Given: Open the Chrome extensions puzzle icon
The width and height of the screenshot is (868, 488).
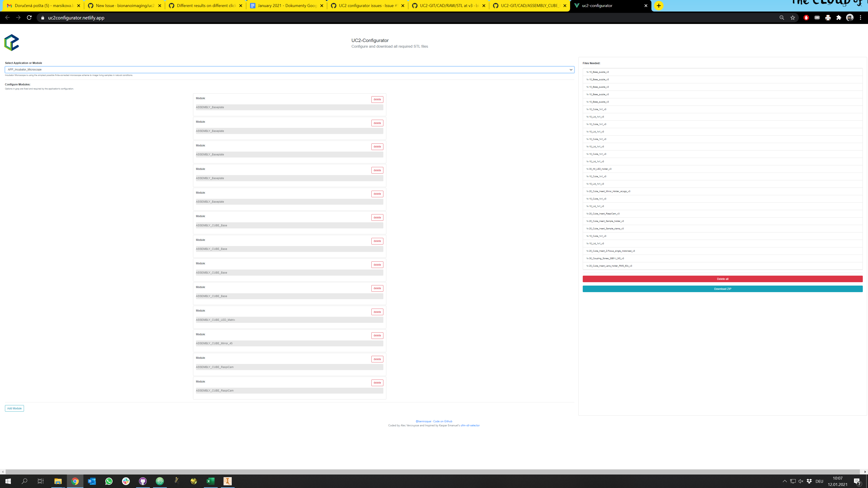Looking at the screenshot, I should [839, 18].
